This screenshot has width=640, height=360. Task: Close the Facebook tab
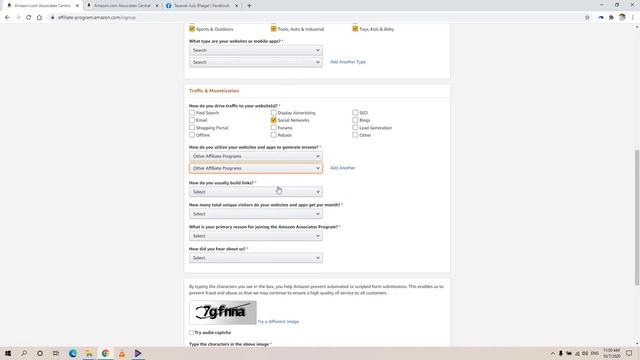[236, 6]
